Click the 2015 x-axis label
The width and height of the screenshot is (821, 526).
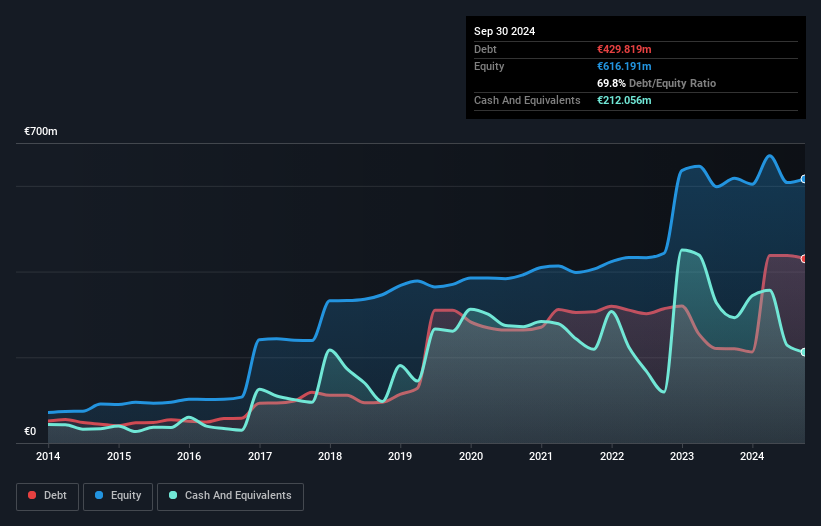(x=119, y=456)
